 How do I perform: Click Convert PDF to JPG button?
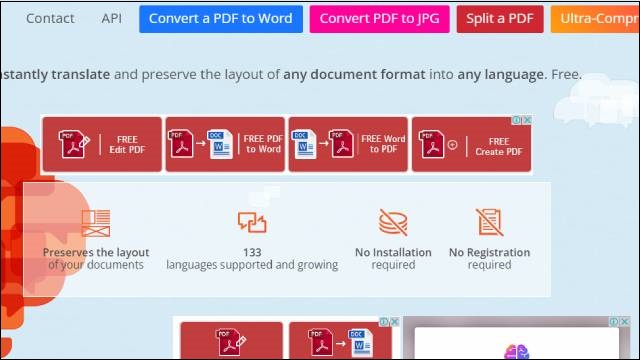(x=379, y=19)
